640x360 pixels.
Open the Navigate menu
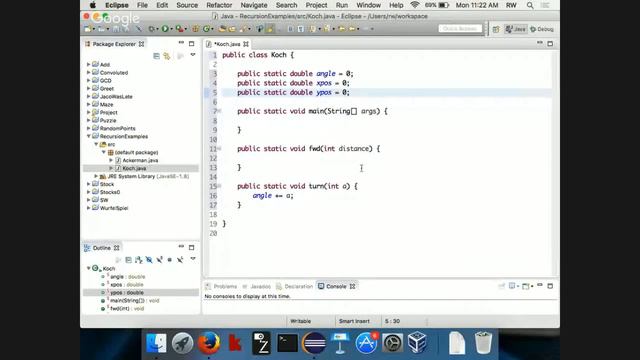pyautogui.click(x=254, y=5)
